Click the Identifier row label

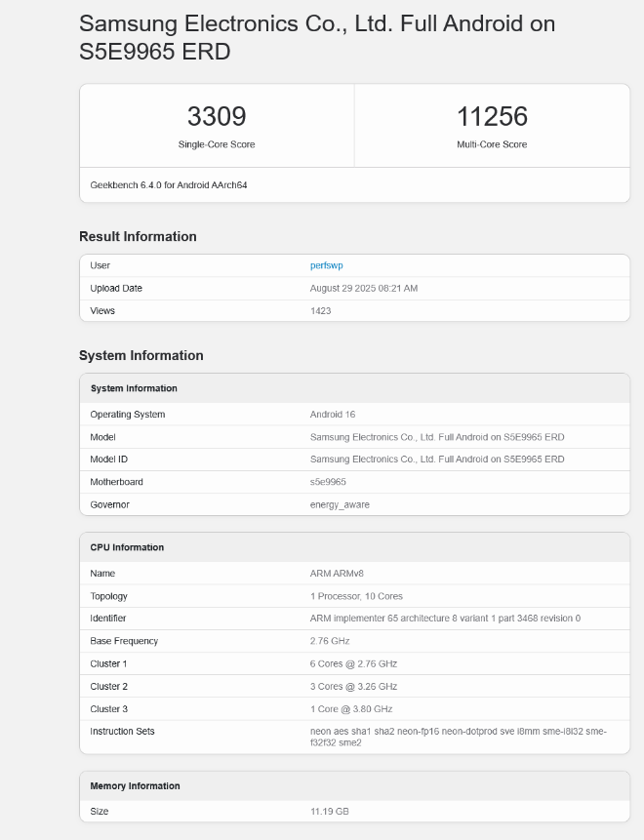[108, 619]
